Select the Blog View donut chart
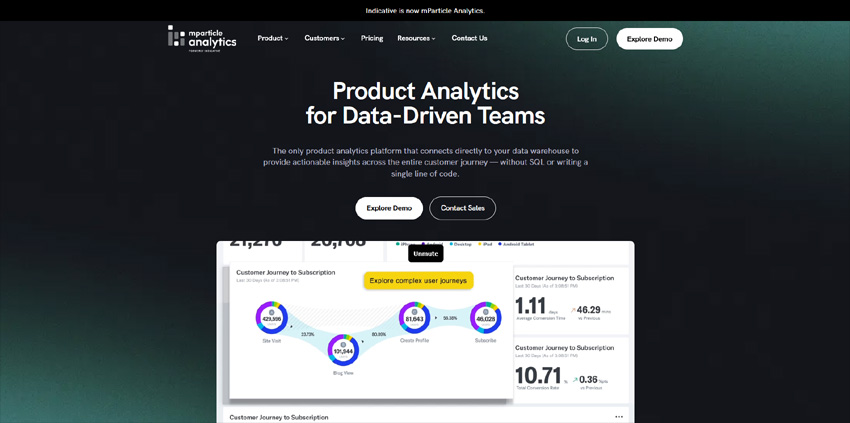This screenshot has height=423, width=850. pos(344,350)
